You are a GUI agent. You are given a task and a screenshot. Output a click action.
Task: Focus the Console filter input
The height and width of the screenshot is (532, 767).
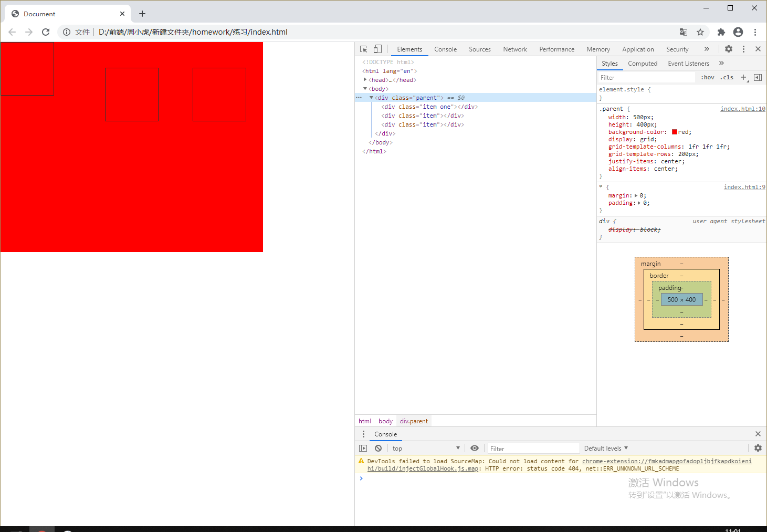533,448
